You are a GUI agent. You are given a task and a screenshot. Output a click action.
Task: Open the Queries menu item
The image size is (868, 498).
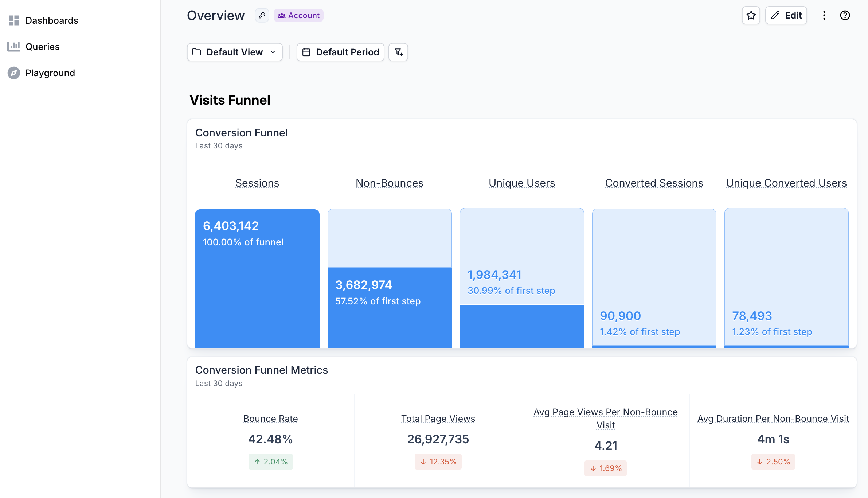point(42,47)
